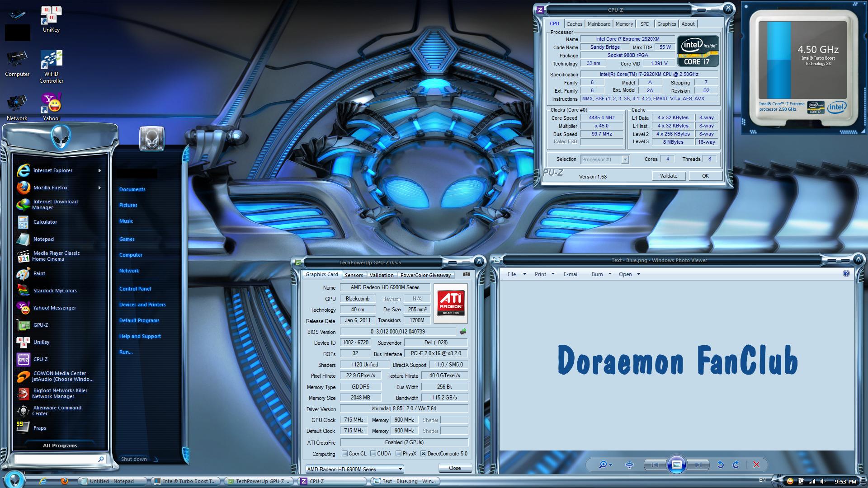Open the PowerColor Giveaway tab in GPU-Z
This screenshot has height=488, width=868.
(x=425, y=275)
